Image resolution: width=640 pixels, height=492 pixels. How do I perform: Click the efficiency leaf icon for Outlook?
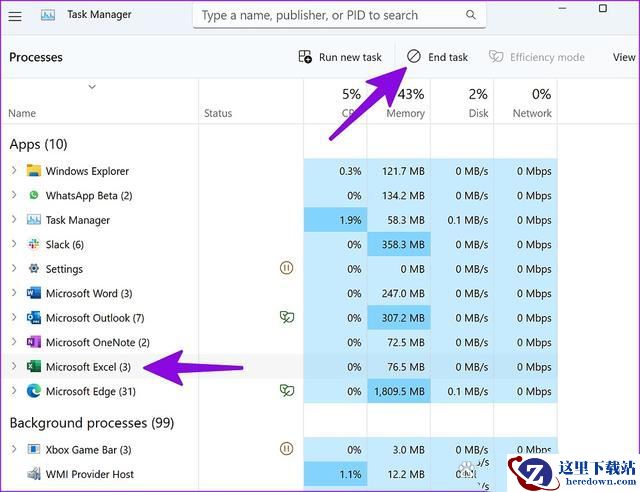[287, 317]
